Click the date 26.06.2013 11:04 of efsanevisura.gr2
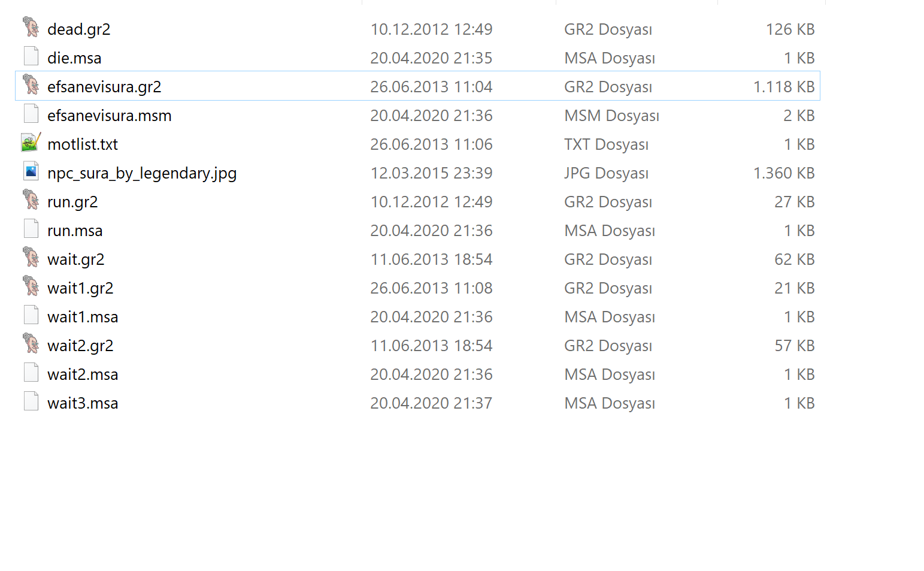The width and height of the screenshot is (924, 571). pyautogui.click(x=431, y=87)
